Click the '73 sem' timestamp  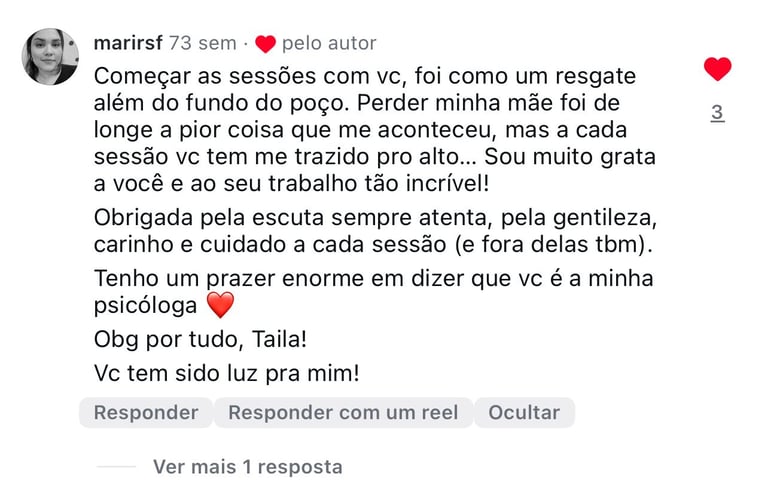pos(203,43)
